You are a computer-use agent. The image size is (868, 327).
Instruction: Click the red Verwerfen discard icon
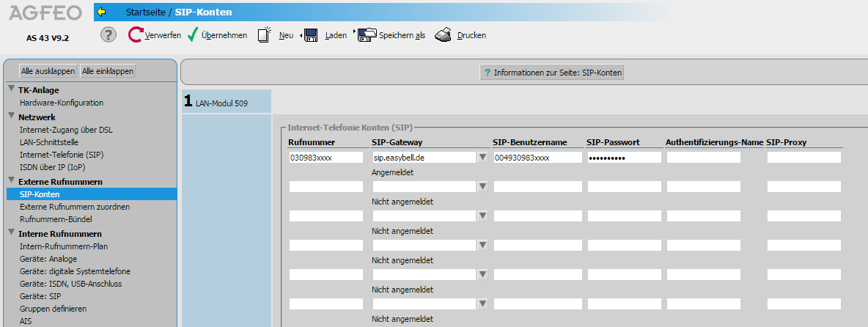tap(136, 34)
